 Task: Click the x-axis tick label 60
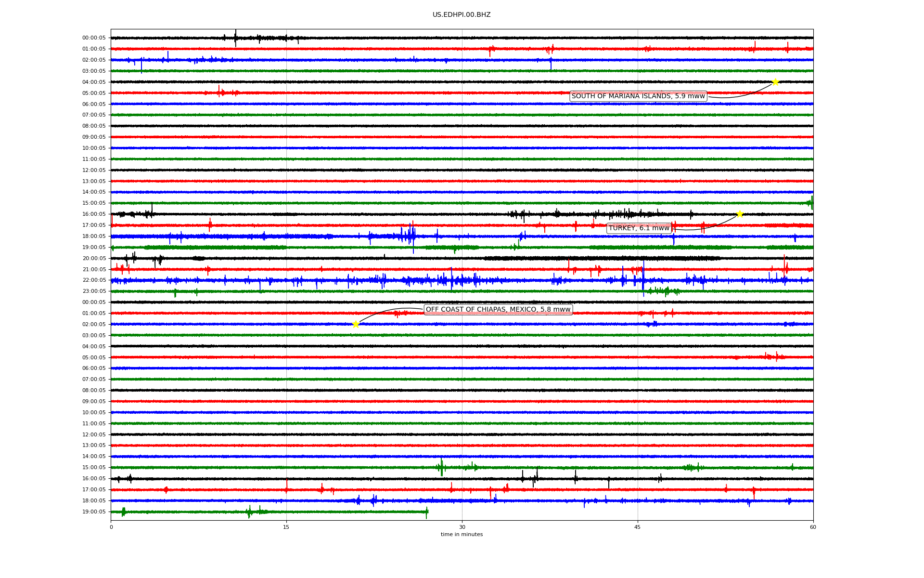coord(813,527)
